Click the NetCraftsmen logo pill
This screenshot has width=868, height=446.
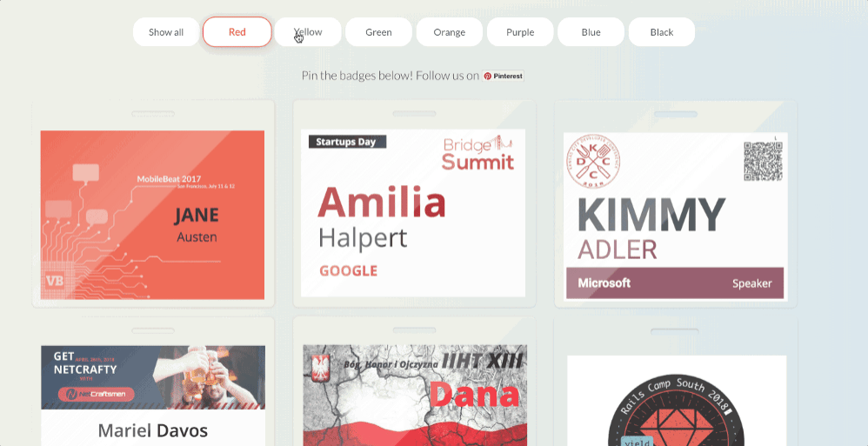point(97,394)
